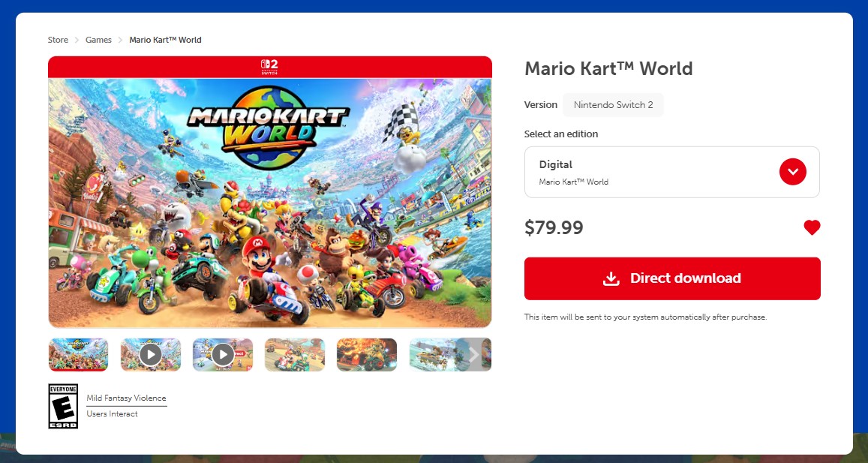This screenshot has height=463, width=868.
Task: View the fourth kart racing screenshot thumbnail
Action: point(295,354)
